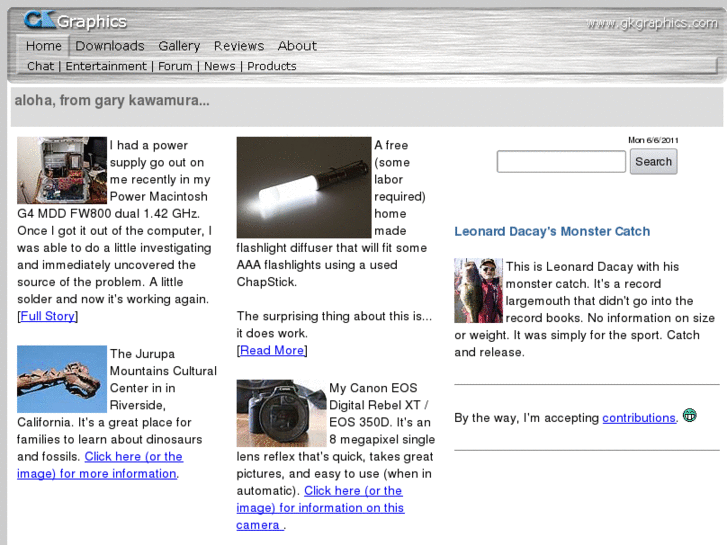Open the contributions link

click(639, 418)
